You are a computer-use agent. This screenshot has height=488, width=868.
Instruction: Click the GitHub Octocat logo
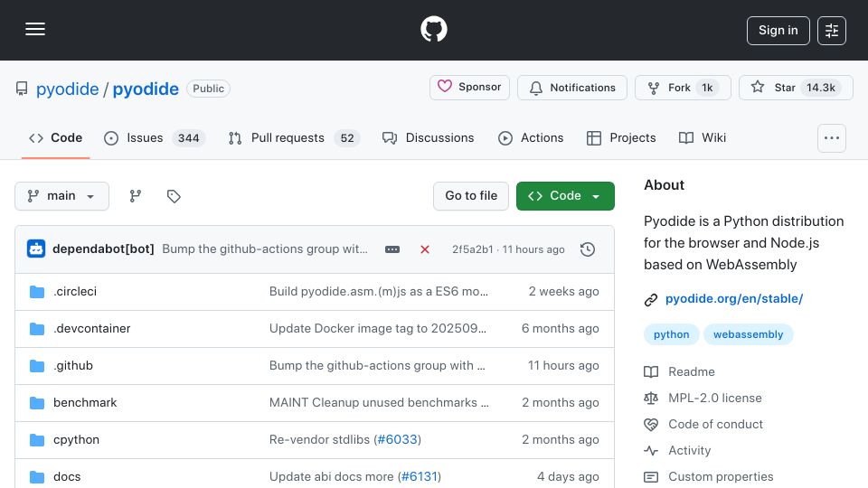433,29
